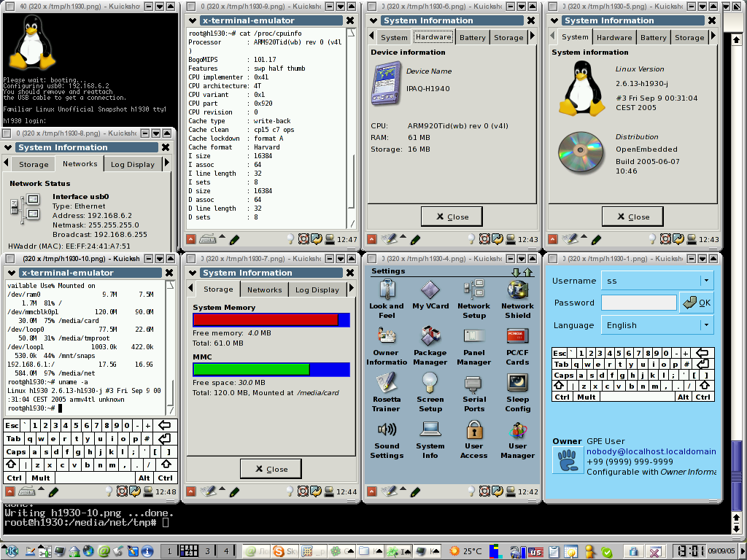
Task: Click the logout X icon
Action: click(655, 551)
